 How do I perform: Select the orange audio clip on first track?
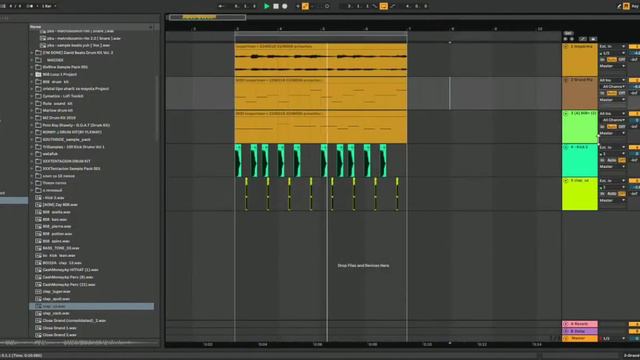coord(321,60)
